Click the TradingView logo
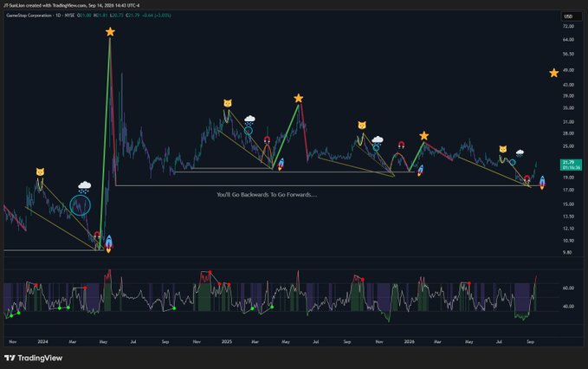The width and height of the screenshot is (588, 369). 34,358
